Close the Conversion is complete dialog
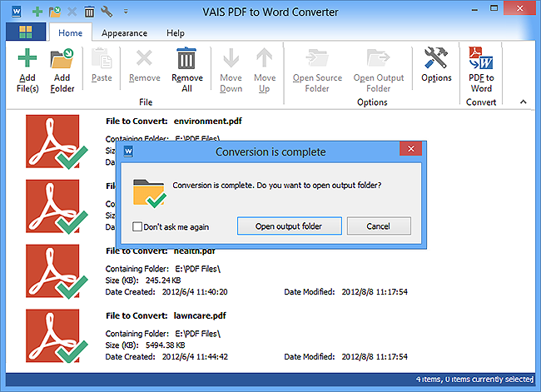541x392 pixels. tap(410, 149)
